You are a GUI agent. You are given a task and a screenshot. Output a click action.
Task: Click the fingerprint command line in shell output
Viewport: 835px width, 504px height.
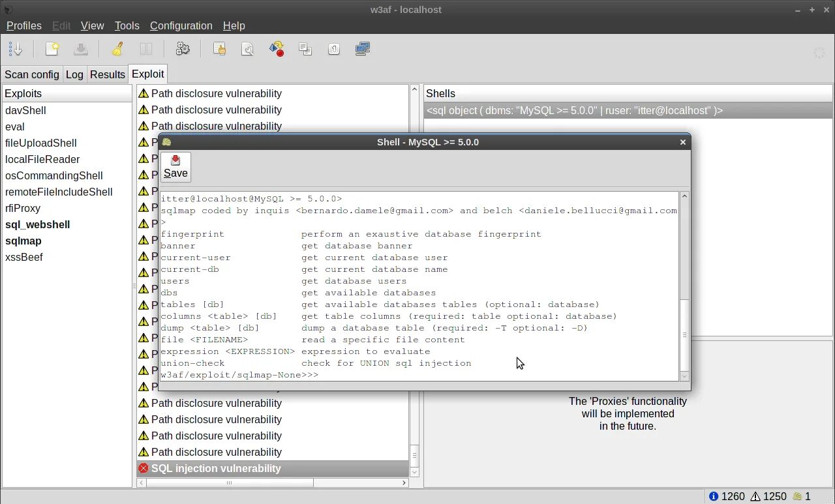(x=351, y=234)
